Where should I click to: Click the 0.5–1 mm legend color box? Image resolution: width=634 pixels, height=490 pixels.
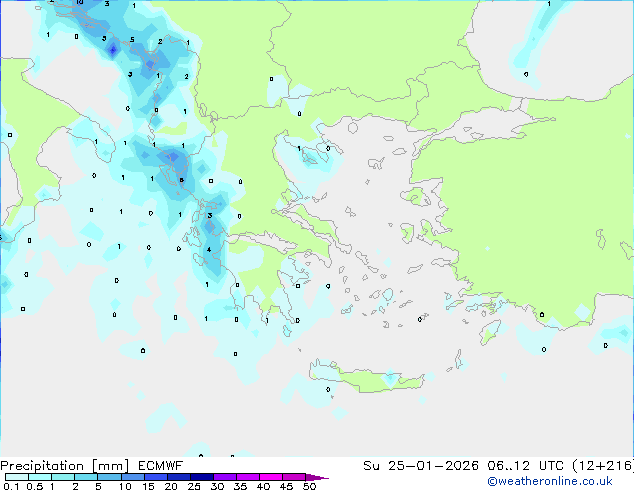click(x=40, y=477)
